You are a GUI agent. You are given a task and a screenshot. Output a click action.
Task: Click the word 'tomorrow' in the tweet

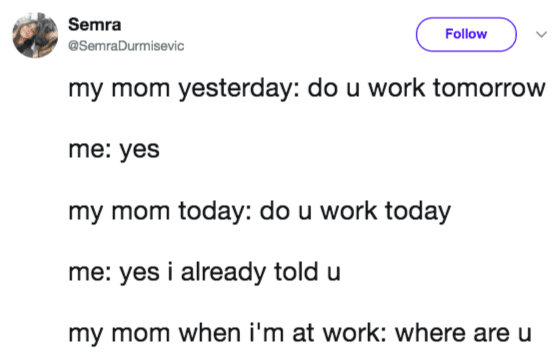pyautogui.click(x=490, y=88)
